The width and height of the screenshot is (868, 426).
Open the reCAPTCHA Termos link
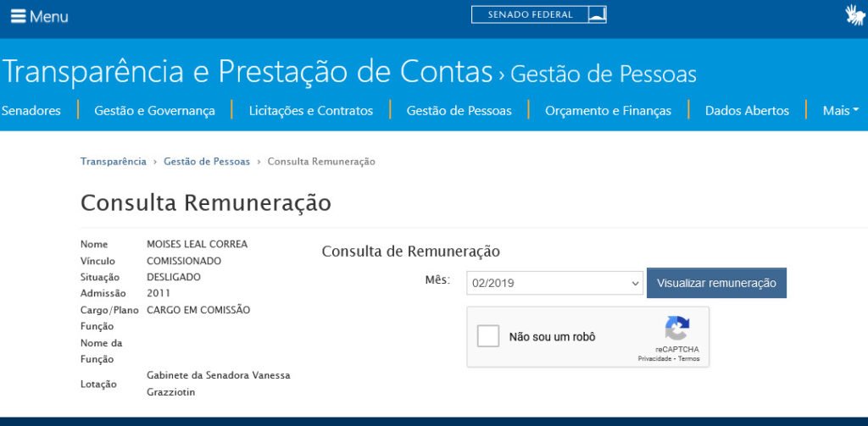click(689, 359)
